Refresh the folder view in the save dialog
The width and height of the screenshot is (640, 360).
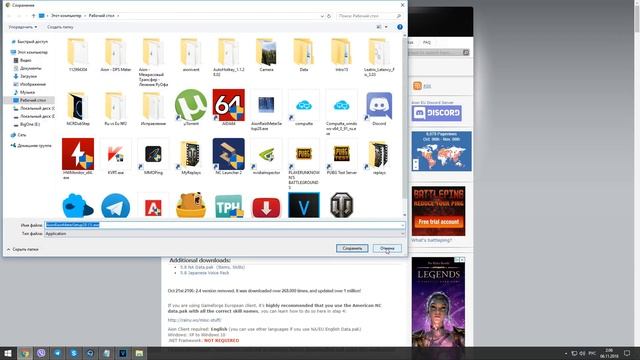pyautogui.click(x=329, y=16)
